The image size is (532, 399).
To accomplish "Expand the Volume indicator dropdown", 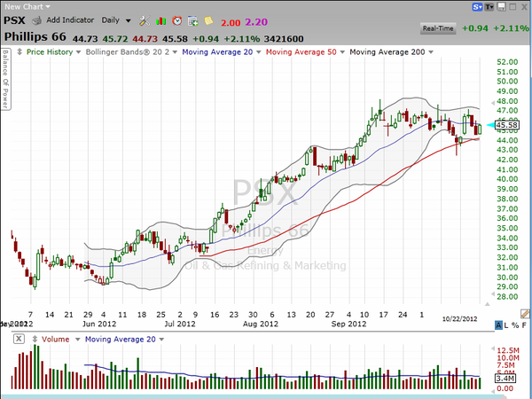I will (77, 340).
